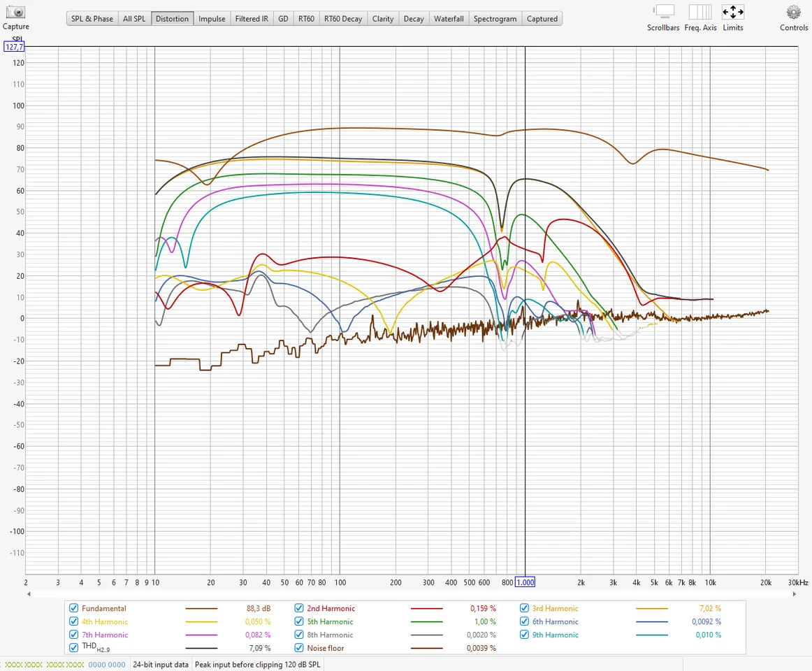This screenshot has width=812, height=671.
Task: Click the Captured tab button
Action: click(542, 19)
